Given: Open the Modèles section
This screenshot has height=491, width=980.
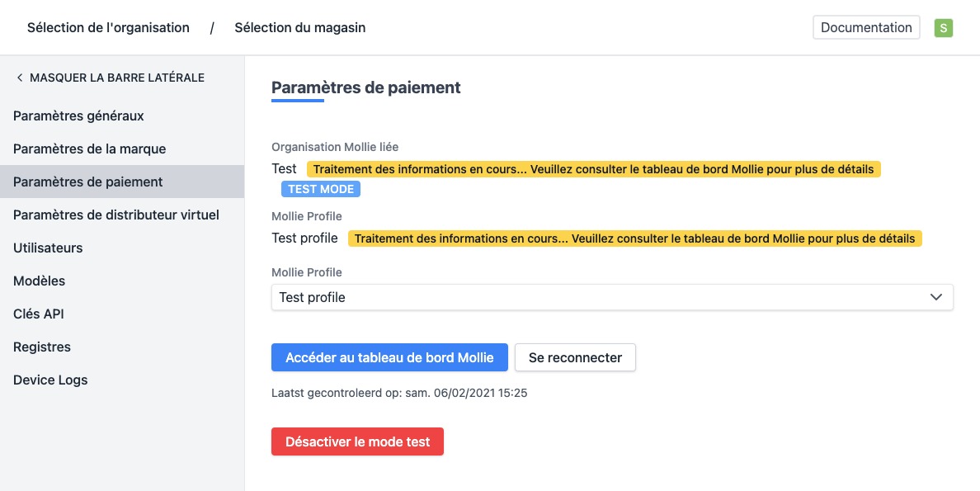Looking at the screenshot, I should coord(39,281).
